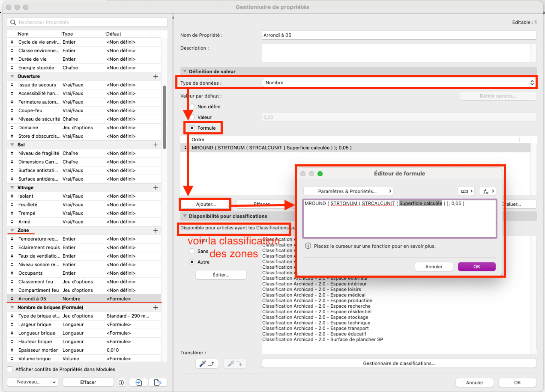The width and height of the screenshot is (545, 392).
Task: Open the fx functions menu in formula editor
Action: 487,191
